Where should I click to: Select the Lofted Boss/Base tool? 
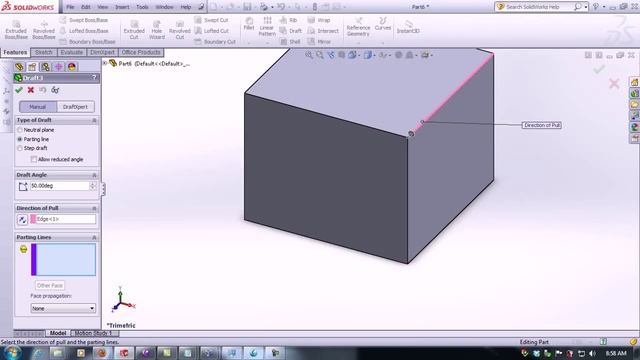coord(84,31)
